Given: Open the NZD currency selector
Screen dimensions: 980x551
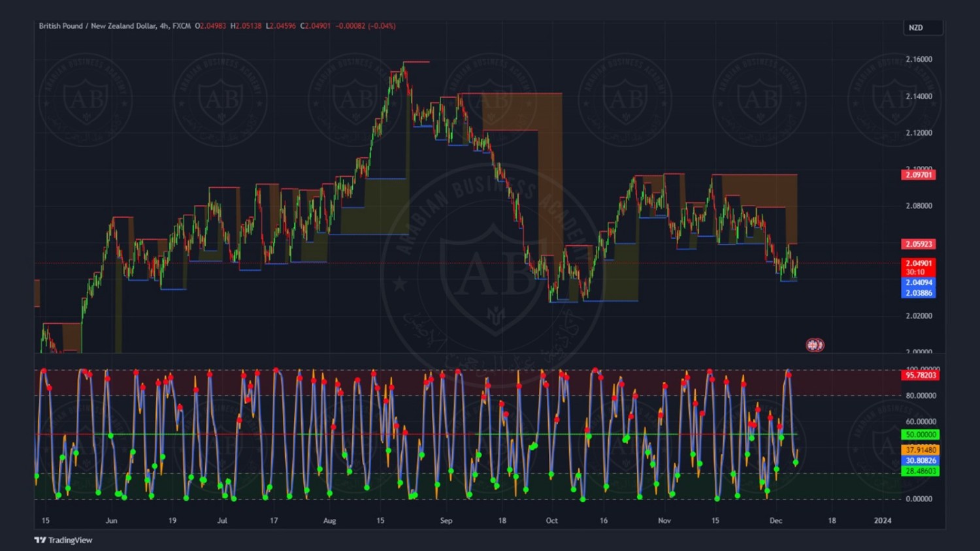Looking at the screenshot, I should 923,27.
